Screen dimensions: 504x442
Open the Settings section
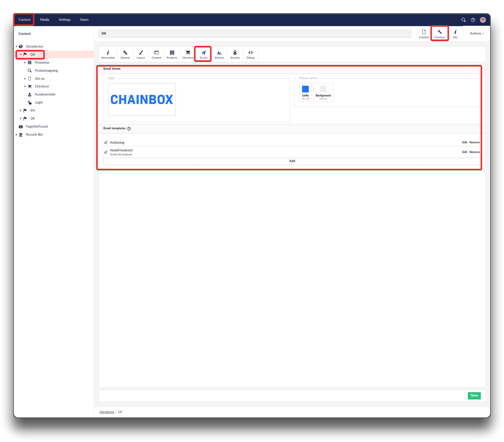[65, 20]
